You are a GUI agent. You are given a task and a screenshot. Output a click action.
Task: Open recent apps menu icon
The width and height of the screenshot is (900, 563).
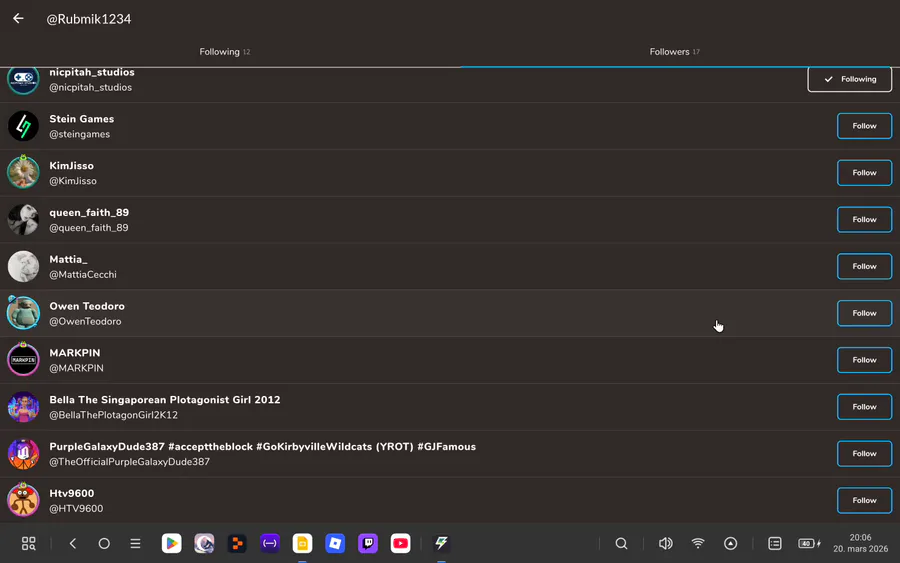tap(135, 543)
